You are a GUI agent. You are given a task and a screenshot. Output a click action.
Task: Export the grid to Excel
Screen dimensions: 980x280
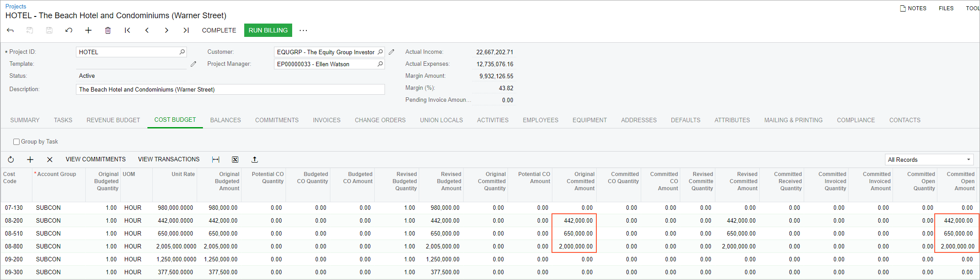point(235,160)
